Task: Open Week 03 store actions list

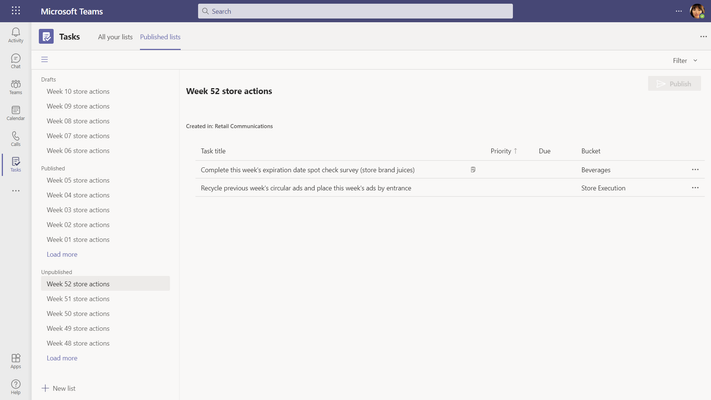Action: tap(78, 210)
